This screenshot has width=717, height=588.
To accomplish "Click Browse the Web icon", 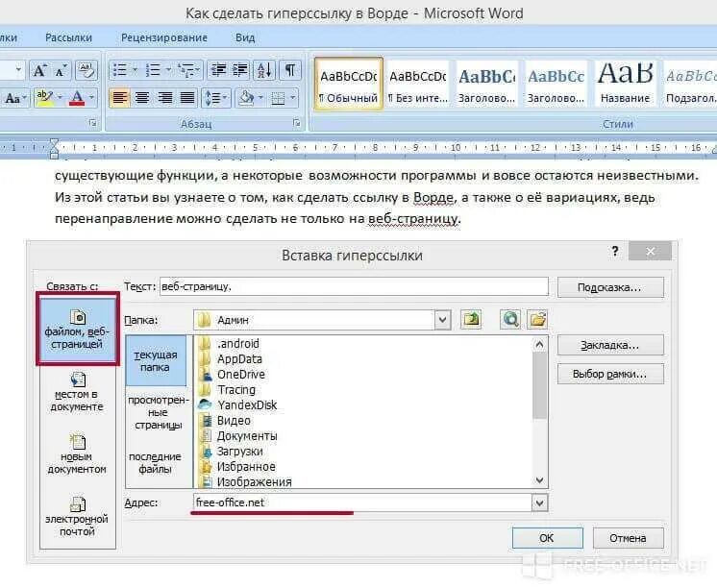I will click(x=510, y=319).
